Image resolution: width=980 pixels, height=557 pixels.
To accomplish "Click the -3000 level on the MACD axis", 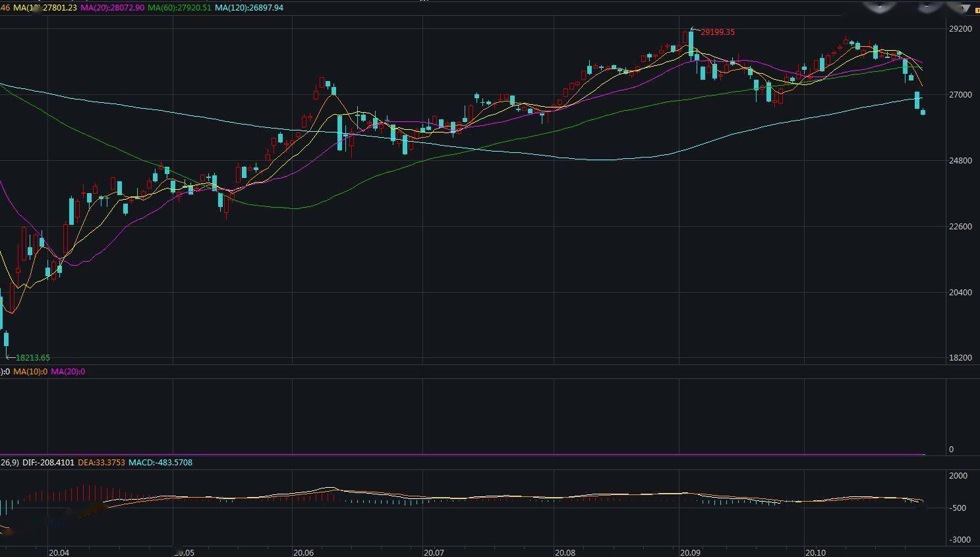I will tap(960, 540).
